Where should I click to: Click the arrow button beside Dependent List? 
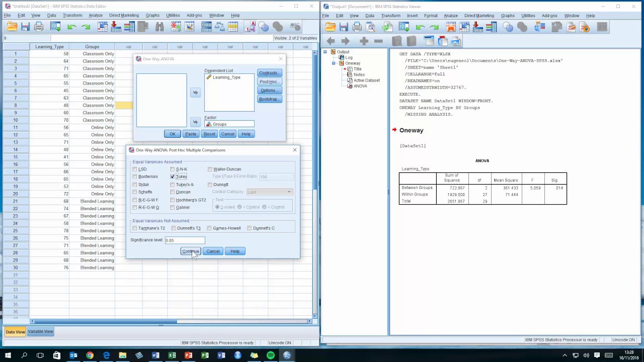196,93
